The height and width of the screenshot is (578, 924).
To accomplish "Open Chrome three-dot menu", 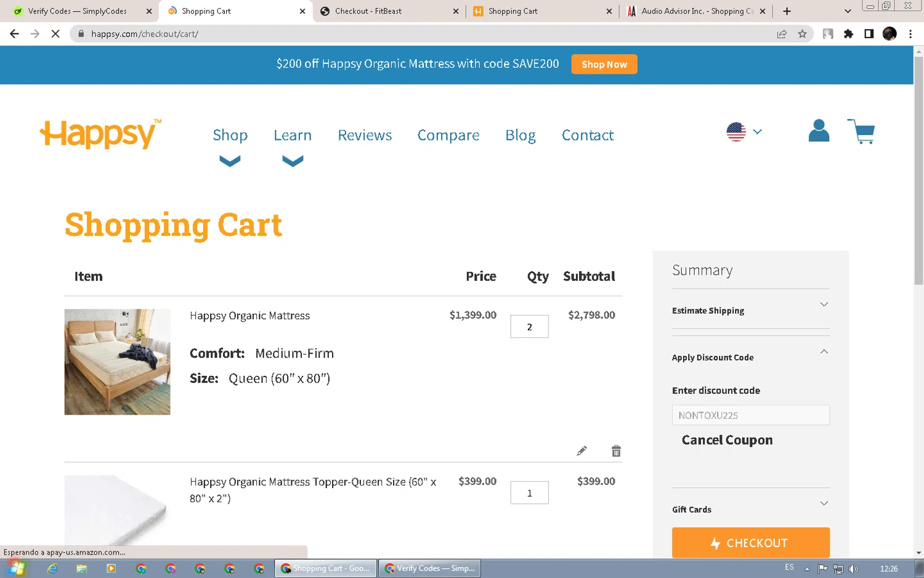I will pyautogui.click(x=910, y=34).
